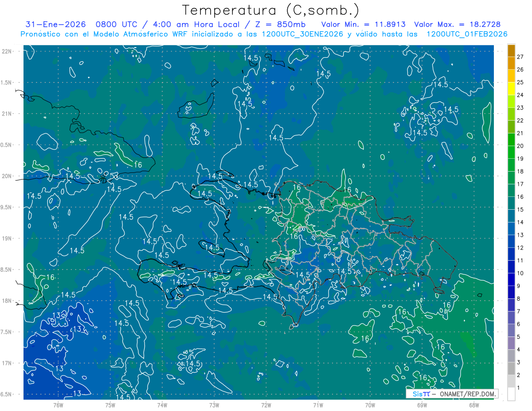Click the '16' value on the color scale
This screenshot has width=532, height=411.
click(x=520, y=196)
